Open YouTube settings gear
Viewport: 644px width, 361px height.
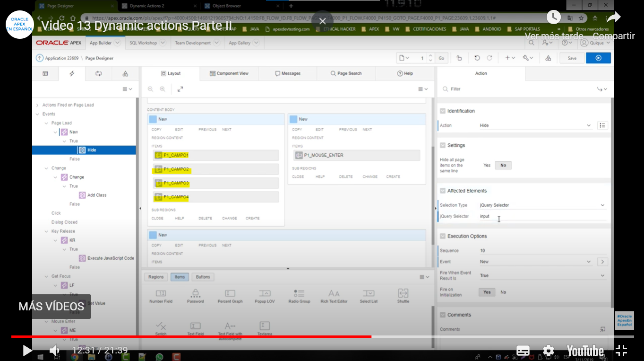(x=549, y=351)
